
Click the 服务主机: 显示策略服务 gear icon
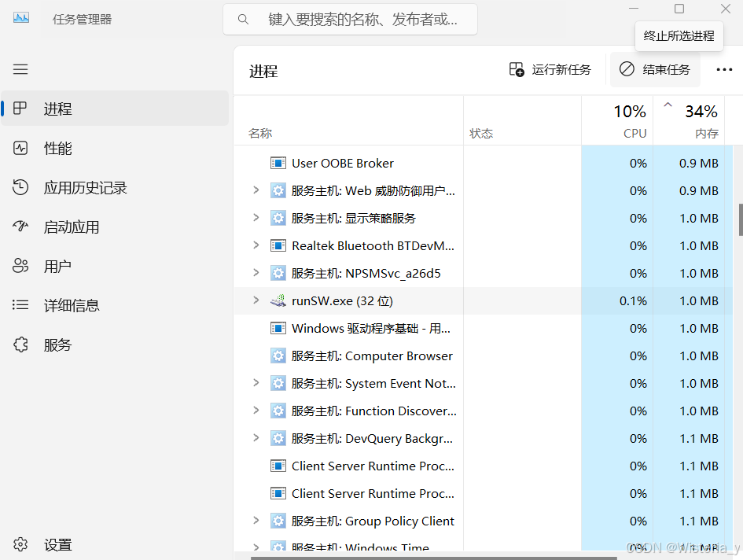pos(278,218)
